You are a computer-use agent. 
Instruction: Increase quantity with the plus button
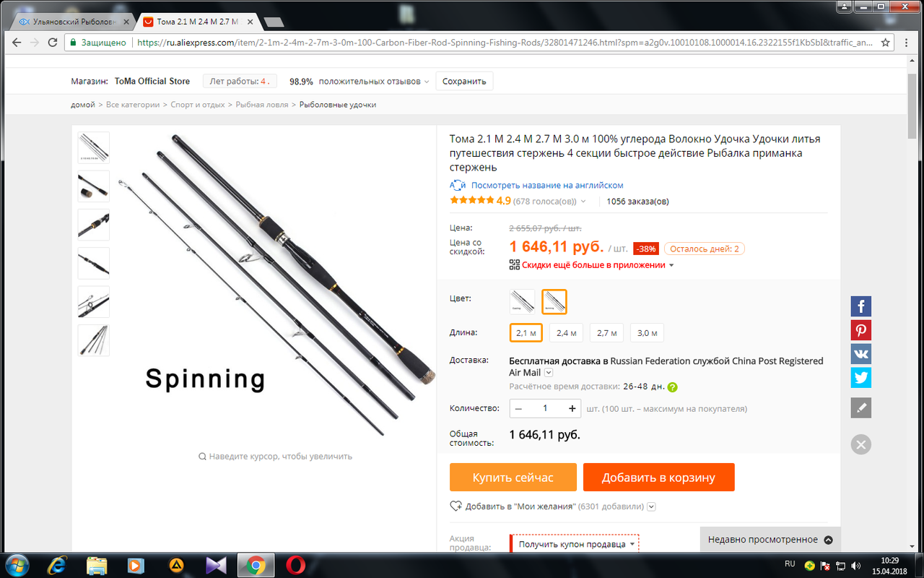572,408
